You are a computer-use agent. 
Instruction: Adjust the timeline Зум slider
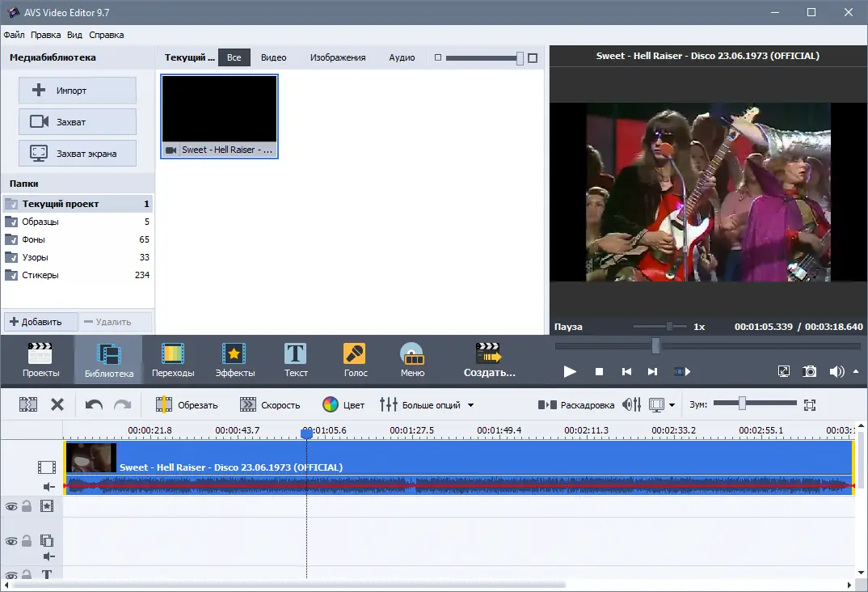[742, 404]
